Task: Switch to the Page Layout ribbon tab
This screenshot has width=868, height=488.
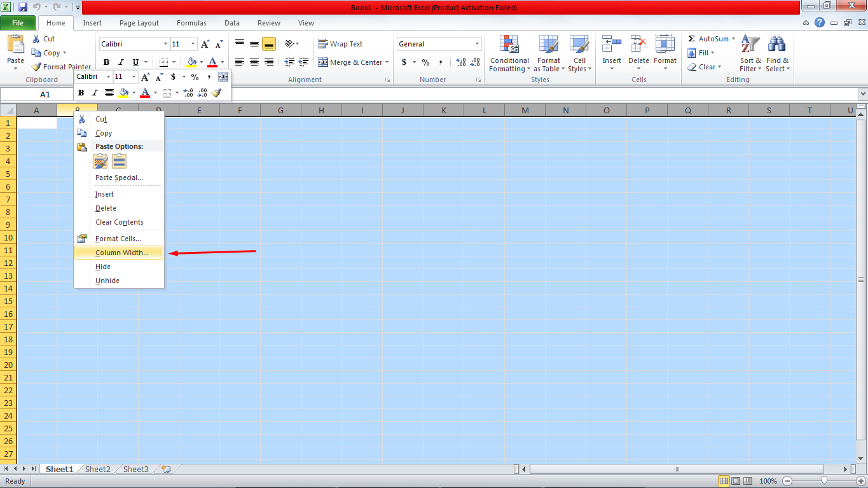Action: 139,23
